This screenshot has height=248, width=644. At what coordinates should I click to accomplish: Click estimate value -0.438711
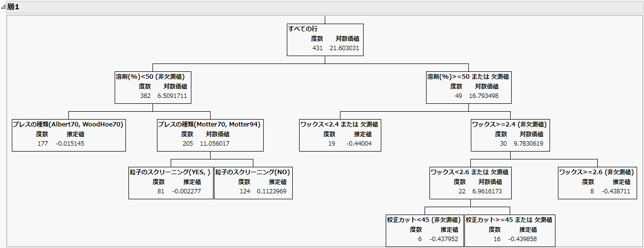click(x=615, y=191)
